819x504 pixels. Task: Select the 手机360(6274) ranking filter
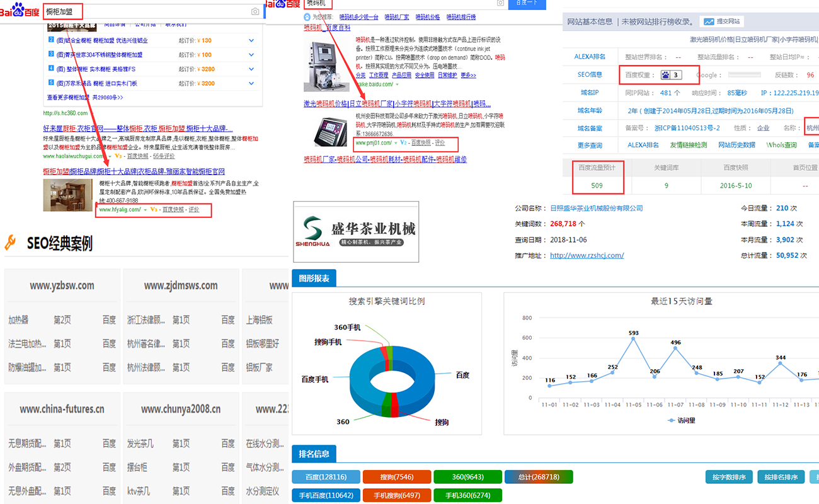(467, 495)
